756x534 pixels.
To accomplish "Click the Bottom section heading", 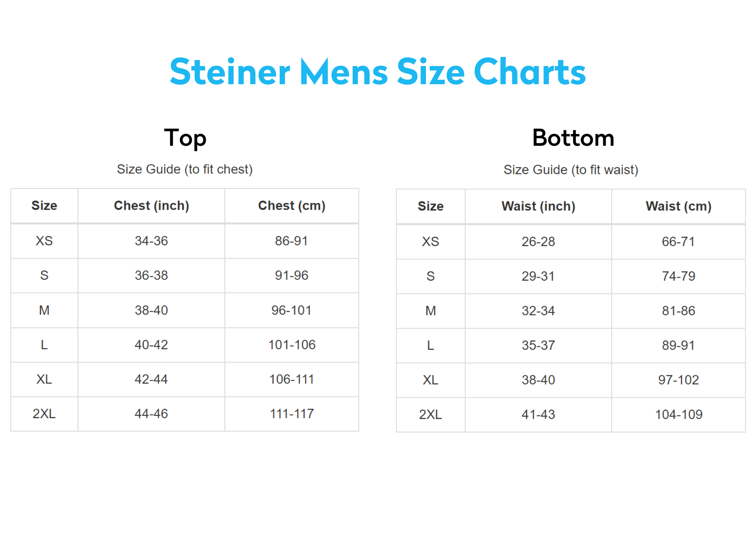I will click(x=573, y=138).
